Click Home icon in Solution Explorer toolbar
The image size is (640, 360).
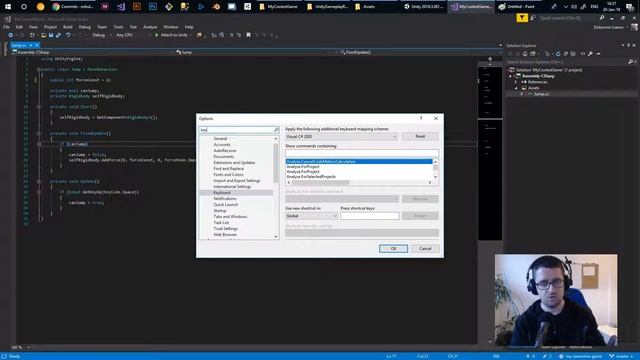coord(525,53)
